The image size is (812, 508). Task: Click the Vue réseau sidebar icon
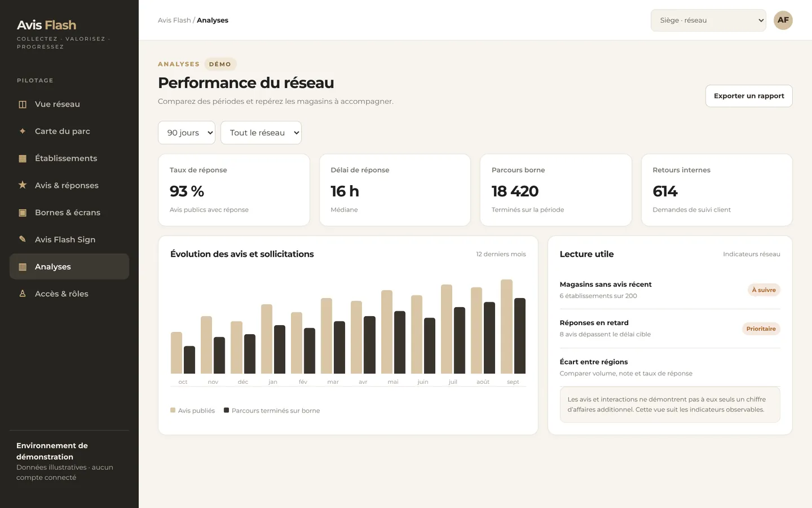23,104
